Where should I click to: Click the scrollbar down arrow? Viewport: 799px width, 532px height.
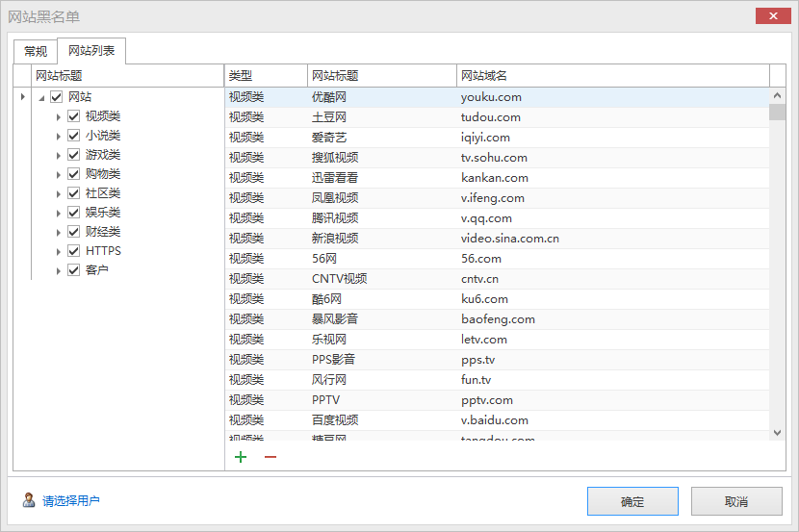[x=777, y=433]
